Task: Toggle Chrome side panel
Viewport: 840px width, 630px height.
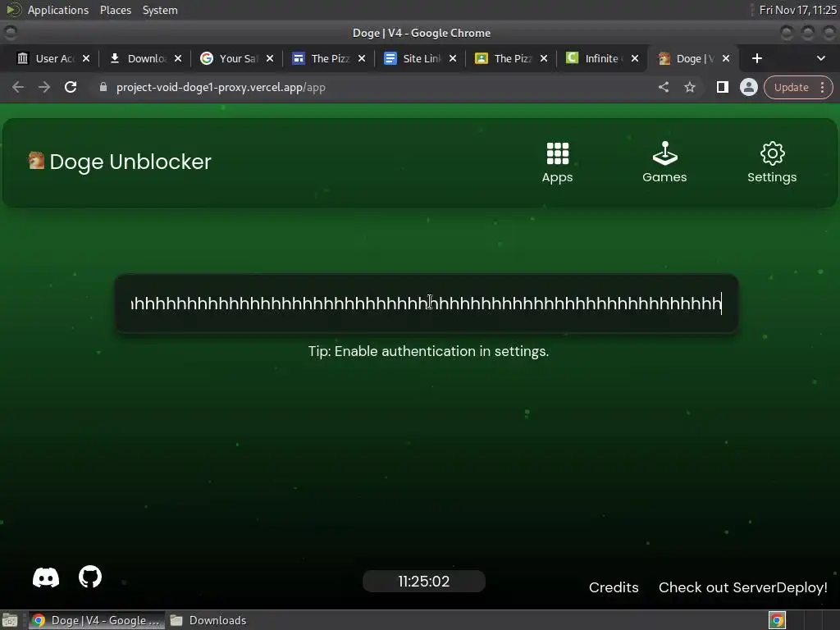Action: 722,87
